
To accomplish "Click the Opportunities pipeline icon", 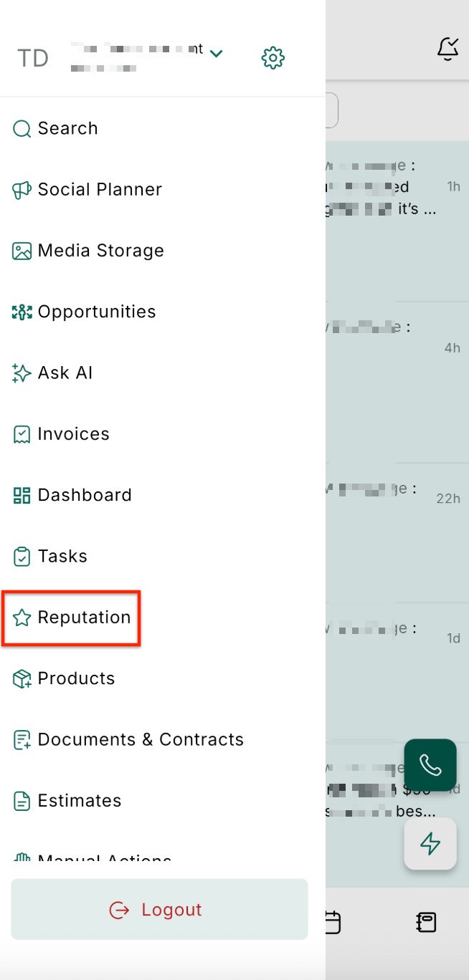I will pyautogui.click(x=22, y=312).
